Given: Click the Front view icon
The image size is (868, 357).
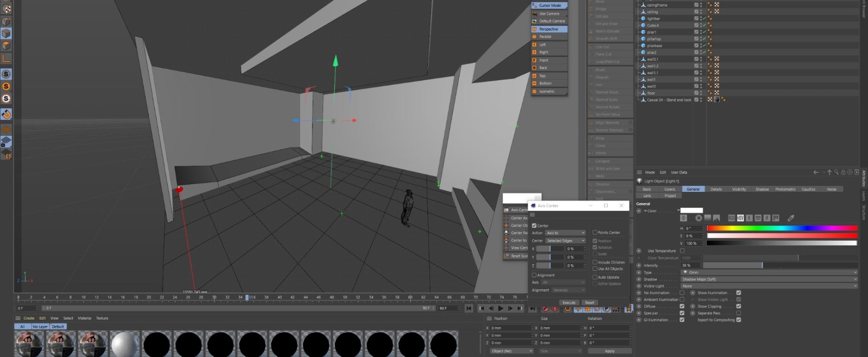Looking at the screenshot, I should point(534,60).
